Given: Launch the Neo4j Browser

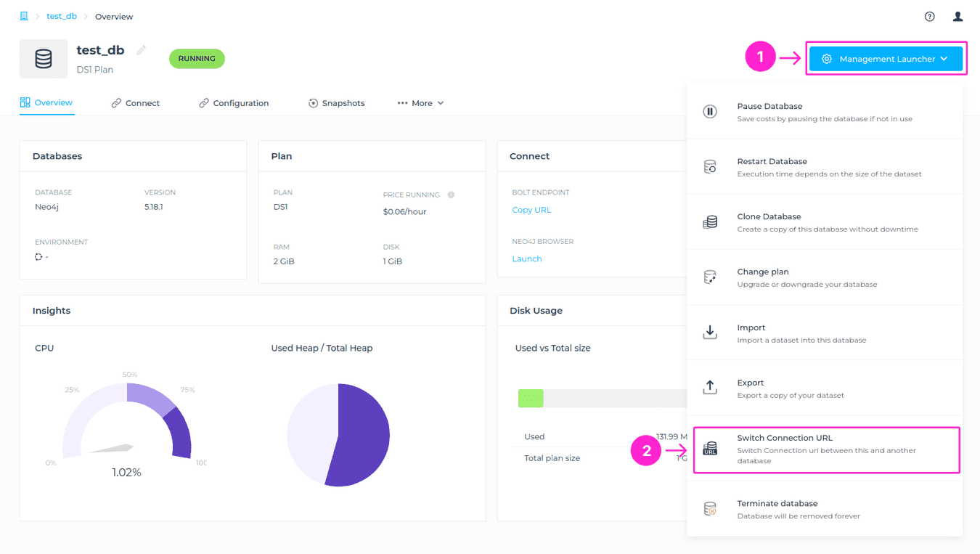Looking at the screenshot, I should point(526,258).
